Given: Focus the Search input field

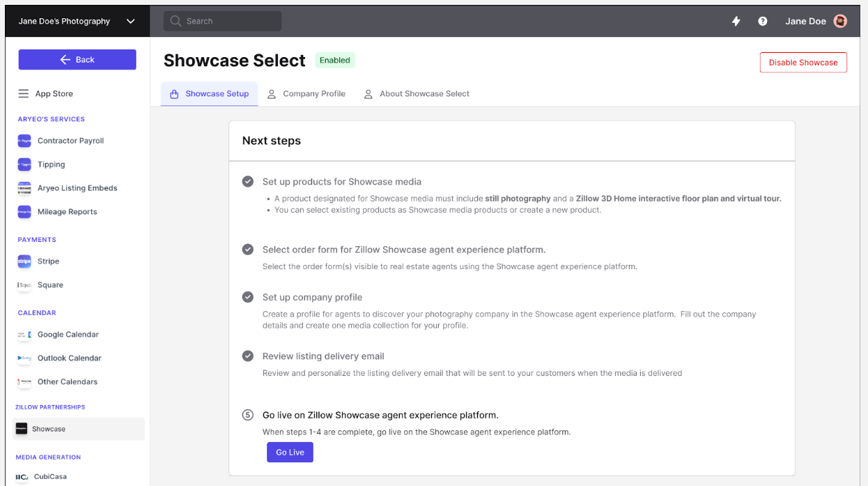Looking at the screenshot, I should [x=223, y=21].
